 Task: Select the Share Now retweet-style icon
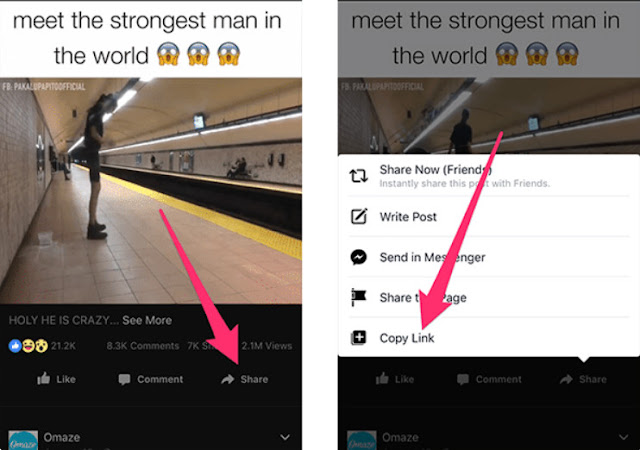[358, 176]
